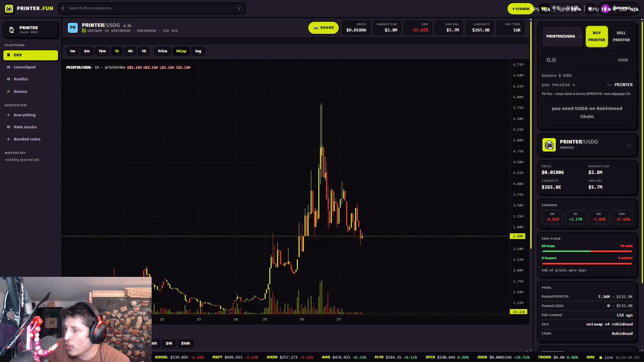Open the DEX platform section
The image size is (644, 362).
31,55
